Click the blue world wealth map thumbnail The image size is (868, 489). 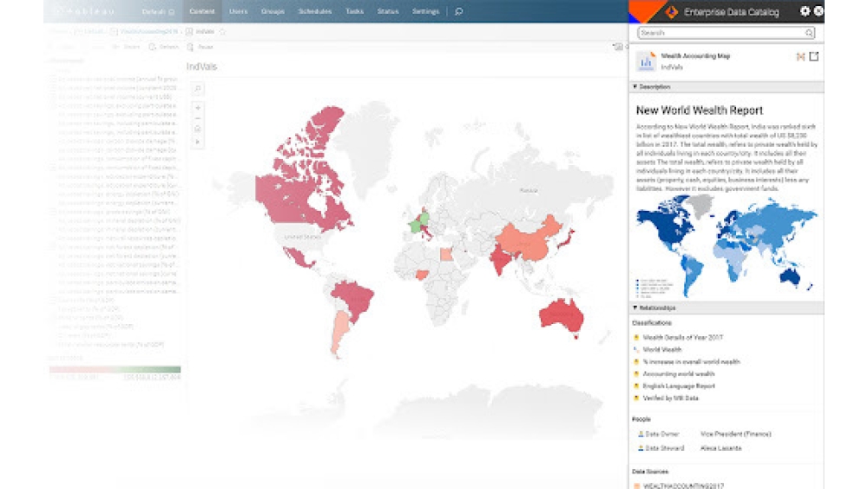[x=727, y=247]
